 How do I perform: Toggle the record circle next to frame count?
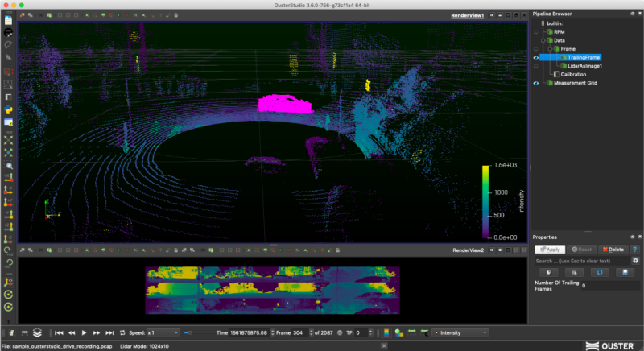(x=340, y=333)
